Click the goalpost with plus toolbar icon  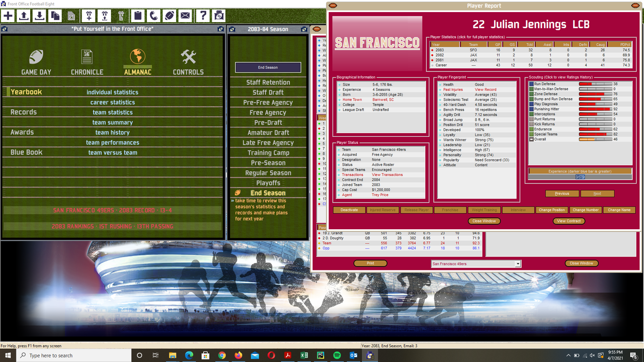[x=89, y=16]
